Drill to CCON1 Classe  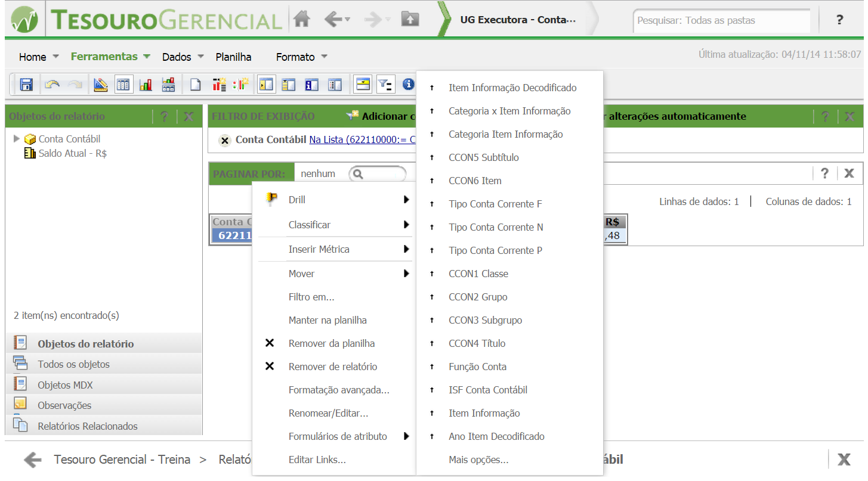click(478, 274)
